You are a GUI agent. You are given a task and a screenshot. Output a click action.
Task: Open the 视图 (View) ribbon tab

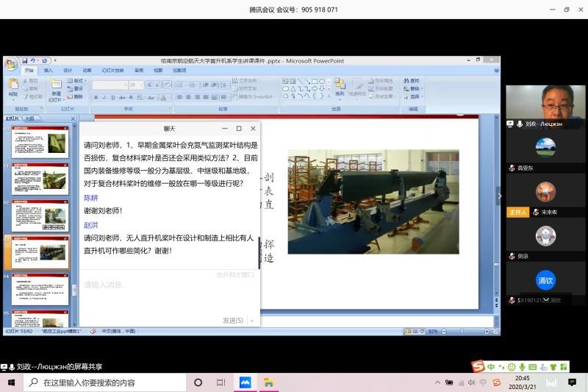click(x=158, y=71)
